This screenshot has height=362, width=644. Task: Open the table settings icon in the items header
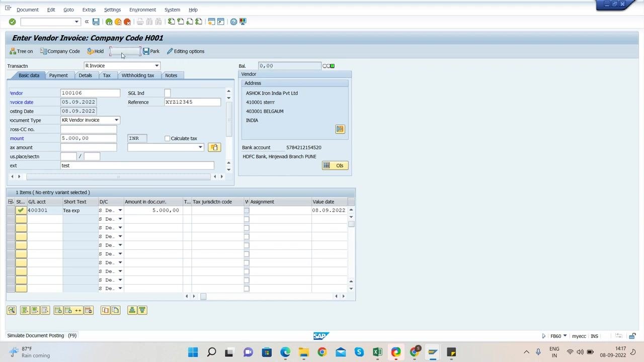point(11,202)
